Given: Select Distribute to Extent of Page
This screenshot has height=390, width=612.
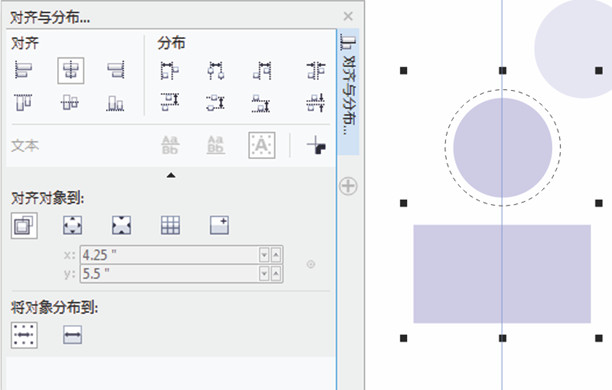Looking at the screenshot, I should pyautogui.click(x=73, y=335).
